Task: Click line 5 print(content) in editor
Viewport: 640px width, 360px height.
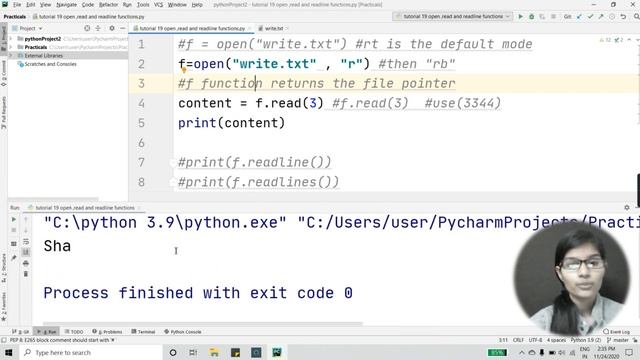Action: click(x=231, y=123)
